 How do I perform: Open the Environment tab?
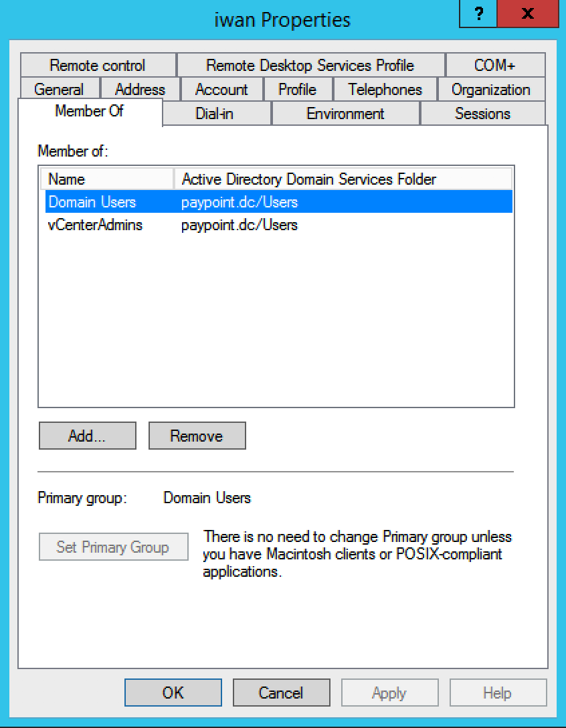345,114
